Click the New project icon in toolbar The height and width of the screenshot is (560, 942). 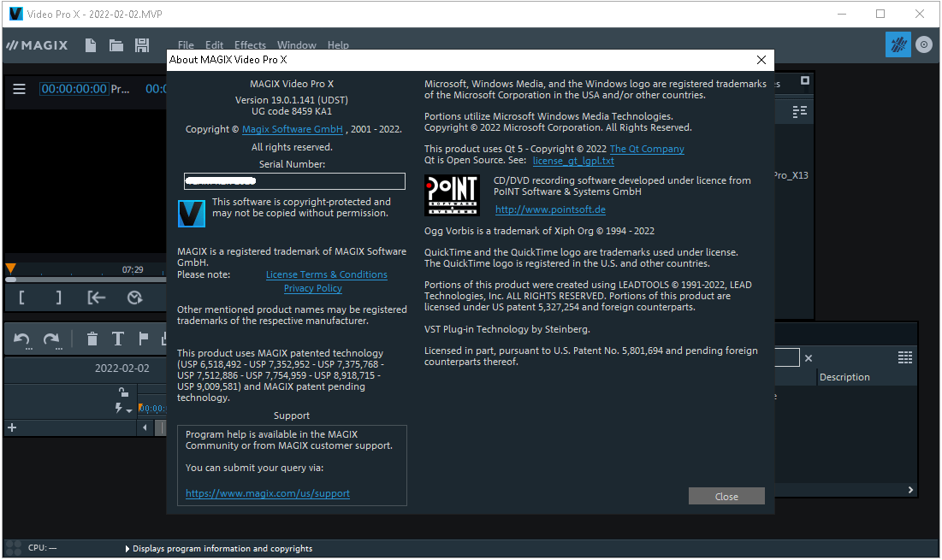point(90,45)
